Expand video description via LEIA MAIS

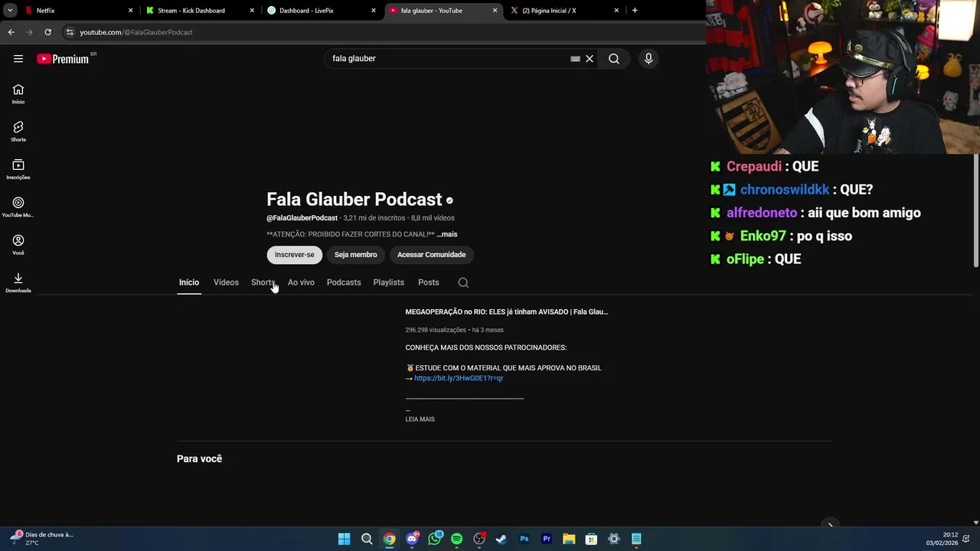coord(420,419)
